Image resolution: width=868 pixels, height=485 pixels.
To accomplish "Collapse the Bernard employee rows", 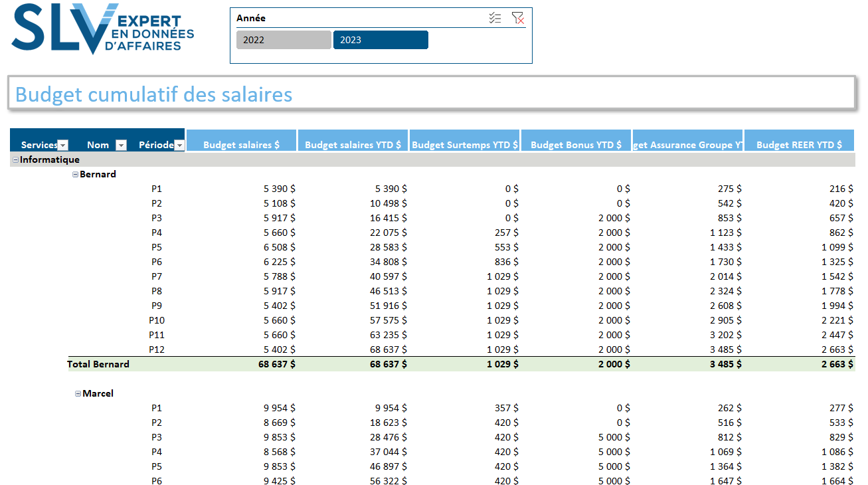I will click(76, 174).
